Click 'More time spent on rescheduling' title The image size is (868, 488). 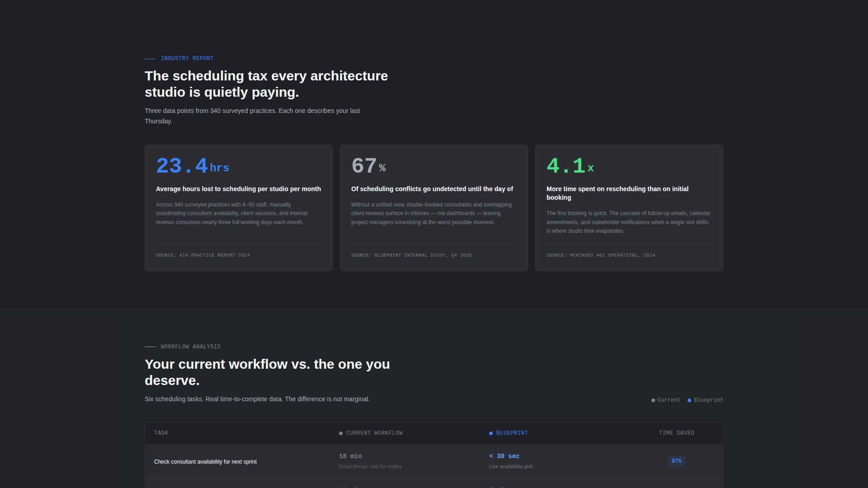point(618,193)
